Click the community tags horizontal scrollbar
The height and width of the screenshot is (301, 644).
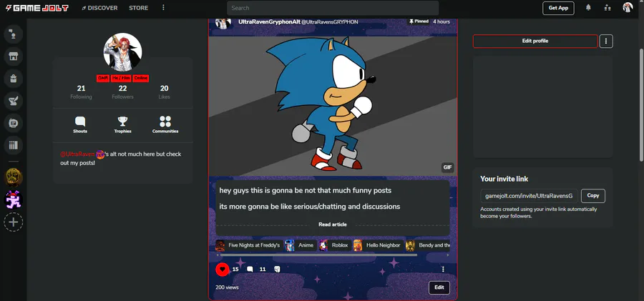tap(318, 255)
